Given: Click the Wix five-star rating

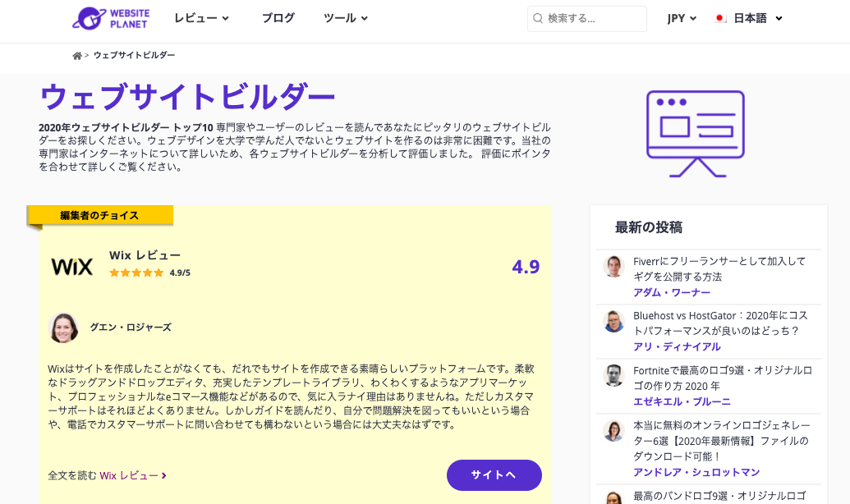Looking at the screenshot, I should point(136,273).
